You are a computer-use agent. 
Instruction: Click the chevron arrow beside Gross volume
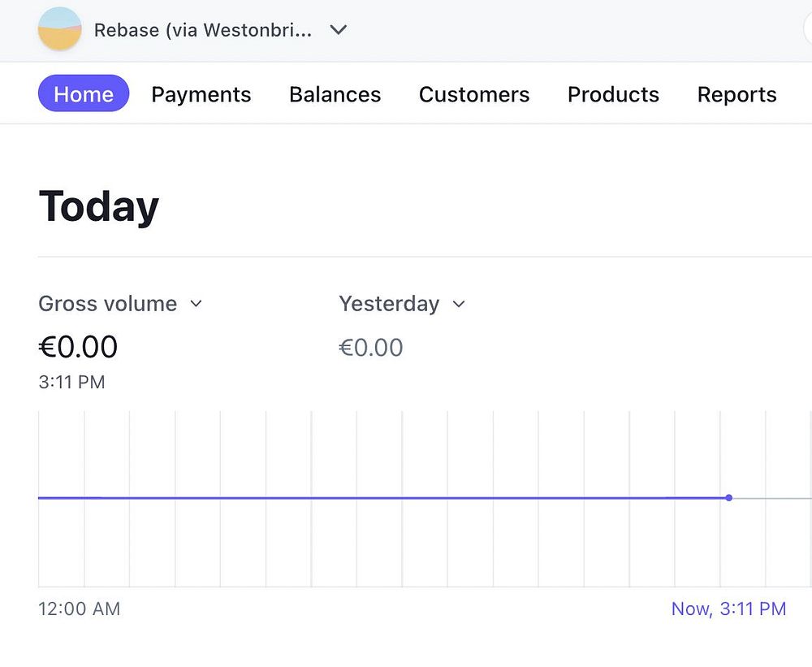click(x=196, y=304)
